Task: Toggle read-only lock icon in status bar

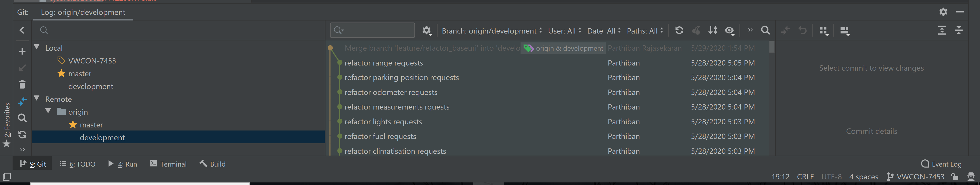Action: click(954, 177)
